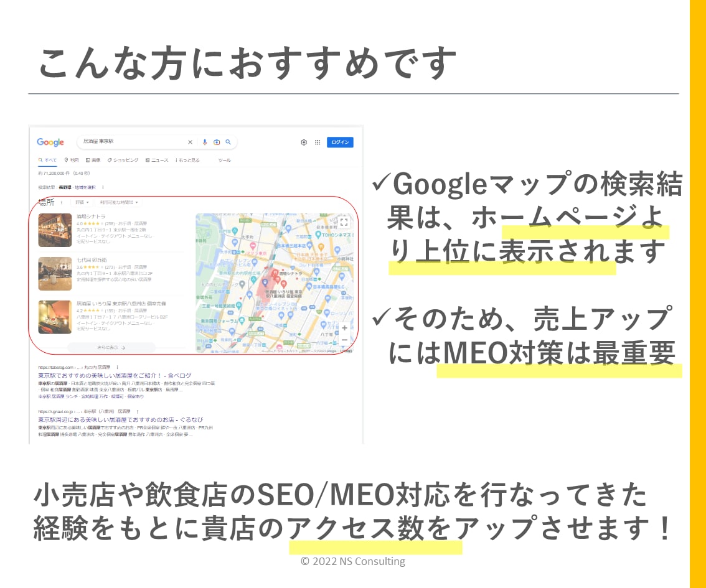
Task: Zoom out the map with minus
Action: tap(344, 340)
